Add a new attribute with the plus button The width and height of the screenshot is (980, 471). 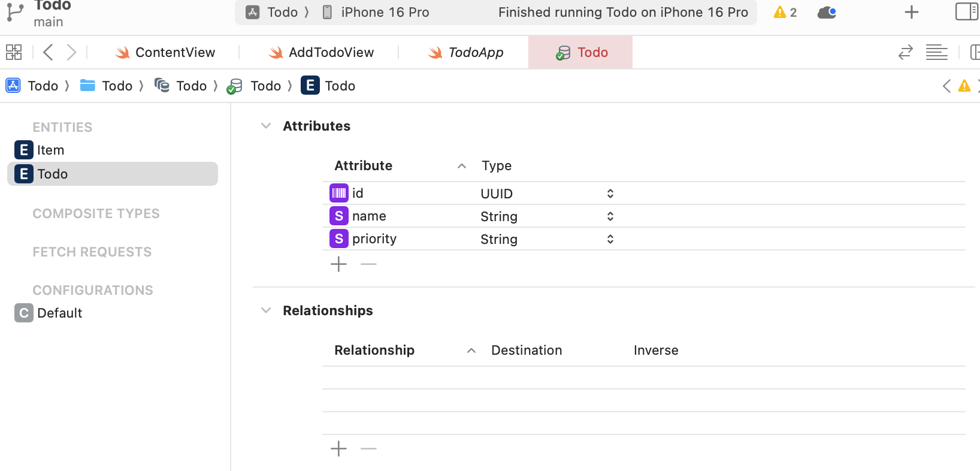point(338,264)
